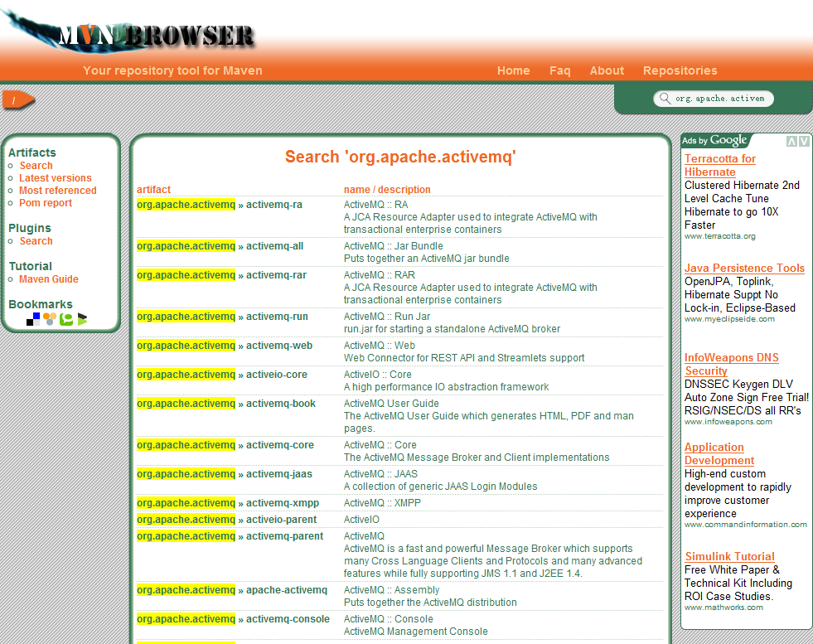Screen dimensions: 813x644
Task: Open the About menu item
Action: [x=607, y=70]
